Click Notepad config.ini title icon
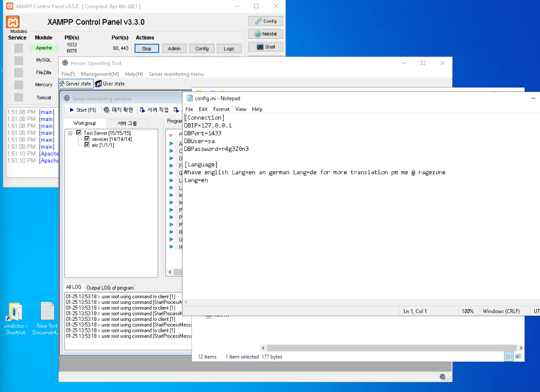This screenshot has height=392, width=540. tap(189, 98)
